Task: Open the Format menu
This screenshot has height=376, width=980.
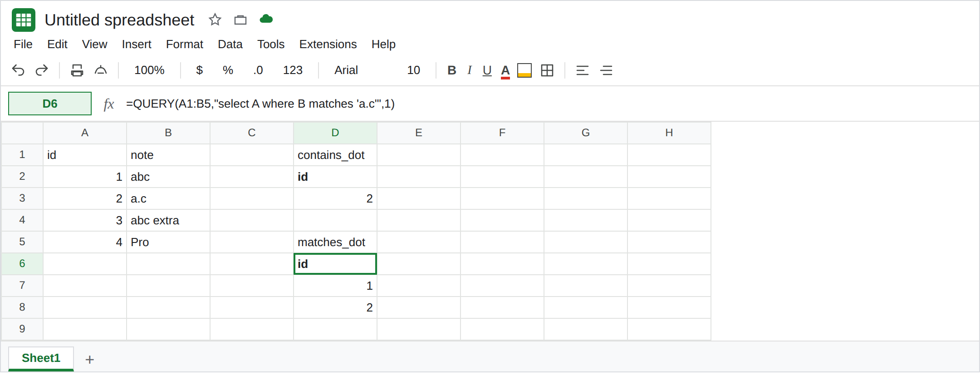Action: [x=185, y=44]
